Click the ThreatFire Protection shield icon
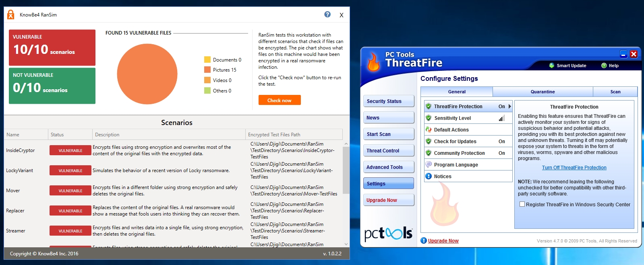644x265 pixels. click(429, 107)
